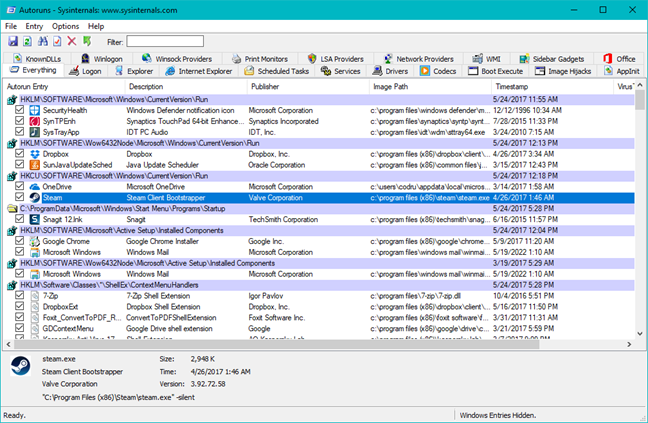Click the Autoruns title bar app icon
648x423 pixels.
[x=11, y=10]
